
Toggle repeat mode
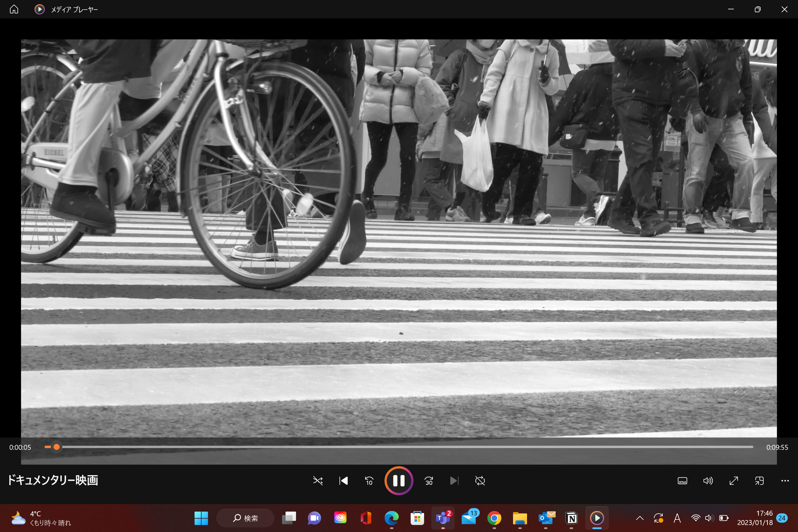pyautogui.click(x=480, y=480)
